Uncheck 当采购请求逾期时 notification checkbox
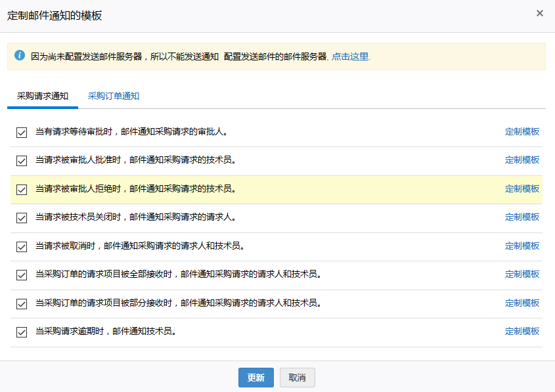Screen dimensions: 555x392 coord(22,332)
